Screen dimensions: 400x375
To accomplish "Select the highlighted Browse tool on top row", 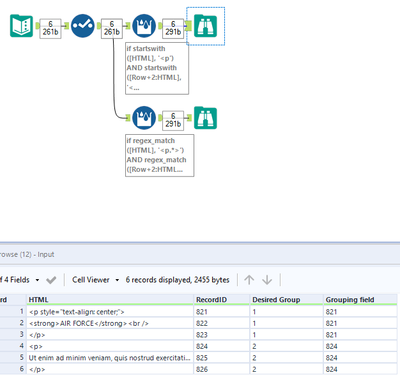I will coord(205,26).
